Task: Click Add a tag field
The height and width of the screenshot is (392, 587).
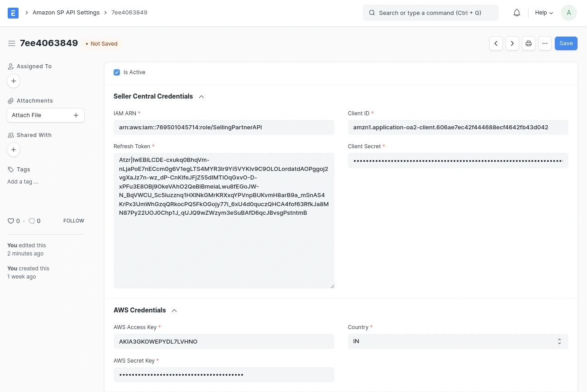Action: (x=23, y=181)
